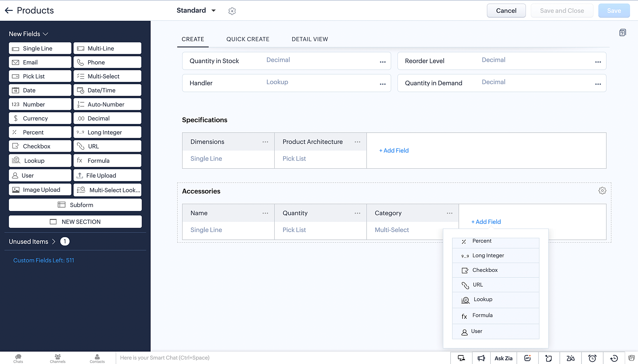Click the back arrow next to Products
638x364 pixels.
click(9, 11)
